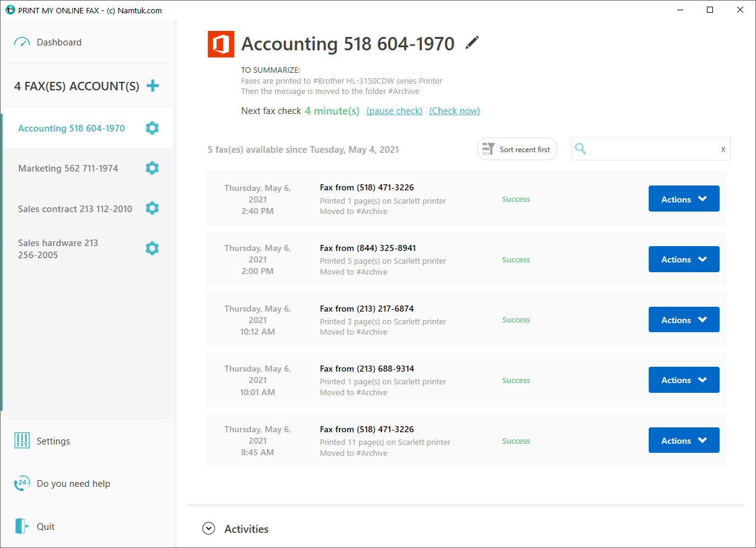Open gear settings for Marketing 562 711-1974
Image resolution: width=756 pixels, height=548 pixels.
[x=152, y=168]
